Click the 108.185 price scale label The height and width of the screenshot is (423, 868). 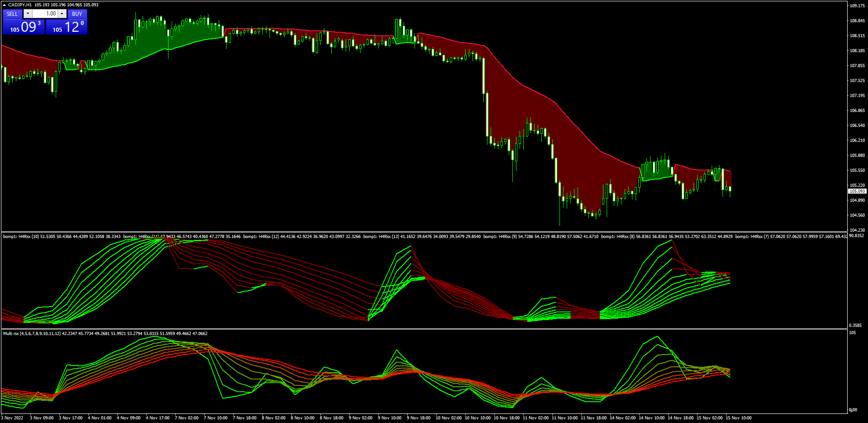coord(857,51)
